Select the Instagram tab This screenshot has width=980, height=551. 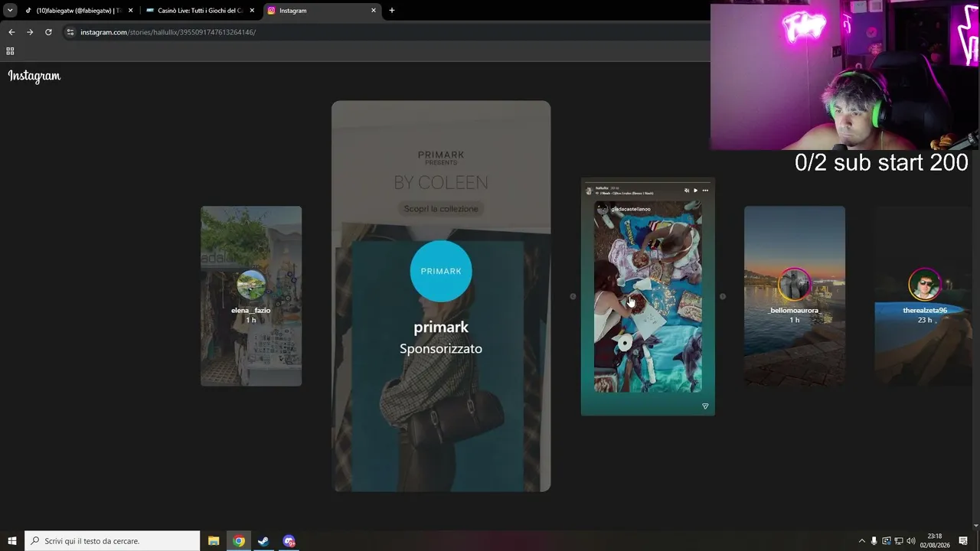322,11
